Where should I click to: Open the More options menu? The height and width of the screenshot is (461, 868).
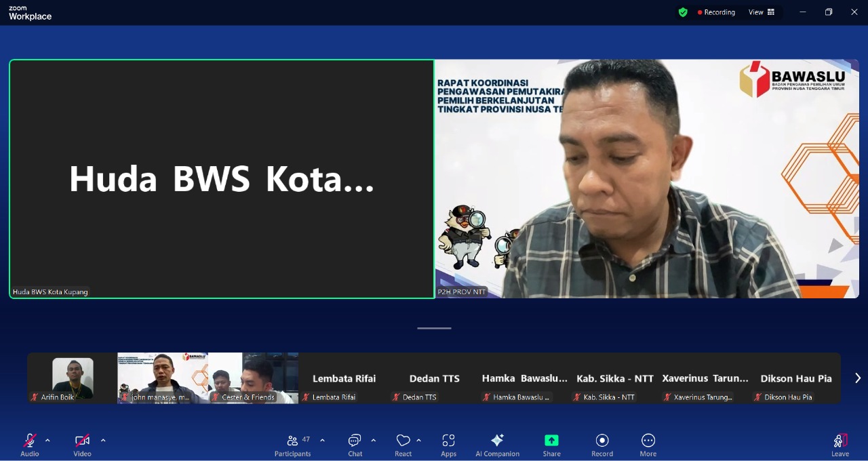(648, 445)
